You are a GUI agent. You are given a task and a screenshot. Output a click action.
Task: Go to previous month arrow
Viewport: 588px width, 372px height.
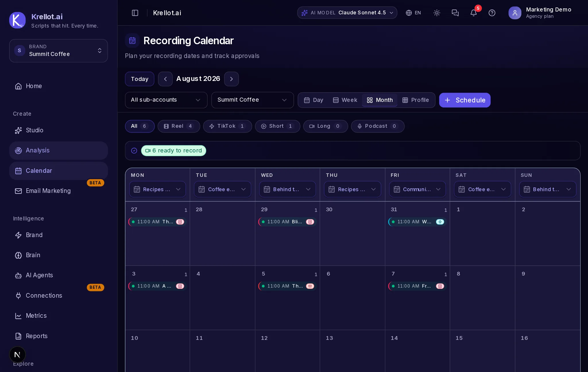click(165, 79)
